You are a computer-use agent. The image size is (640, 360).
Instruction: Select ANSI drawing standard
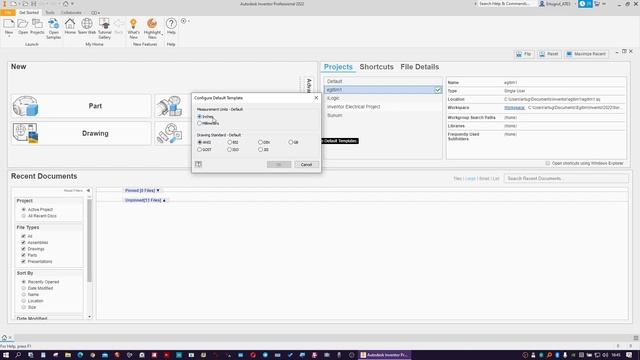[x=200, y=142]
